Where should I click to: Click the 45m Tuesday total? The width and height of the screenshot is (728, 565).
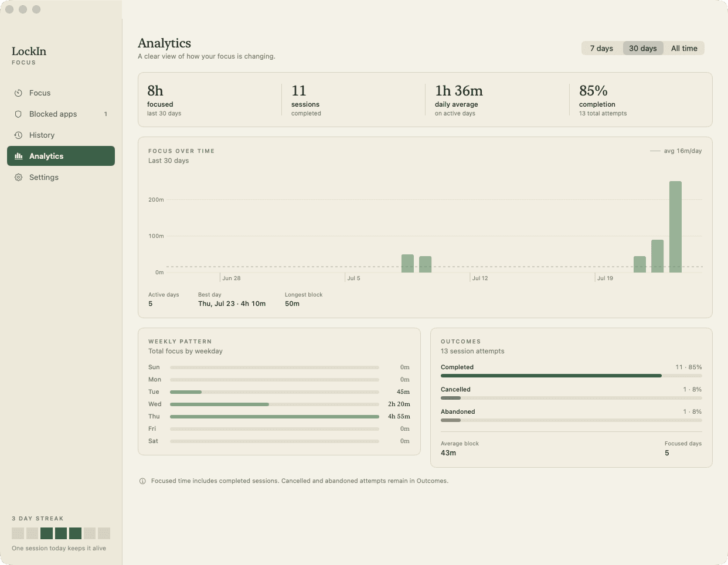(403, 392)
